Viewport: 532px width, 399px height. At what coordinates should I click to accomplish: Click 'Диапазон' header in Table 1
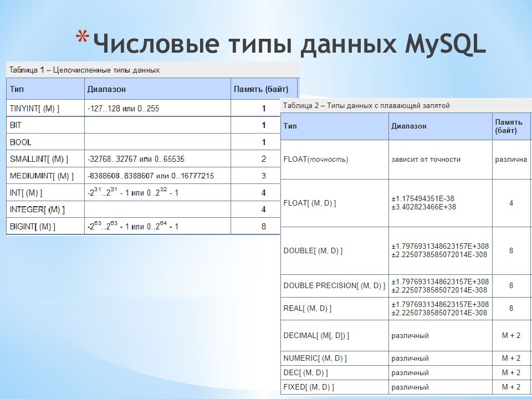point(106,89)
